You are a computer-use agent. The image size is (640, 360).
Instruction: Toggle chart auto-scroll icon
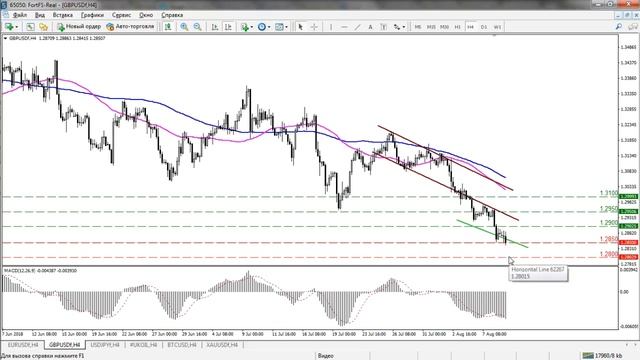[215, 27]
